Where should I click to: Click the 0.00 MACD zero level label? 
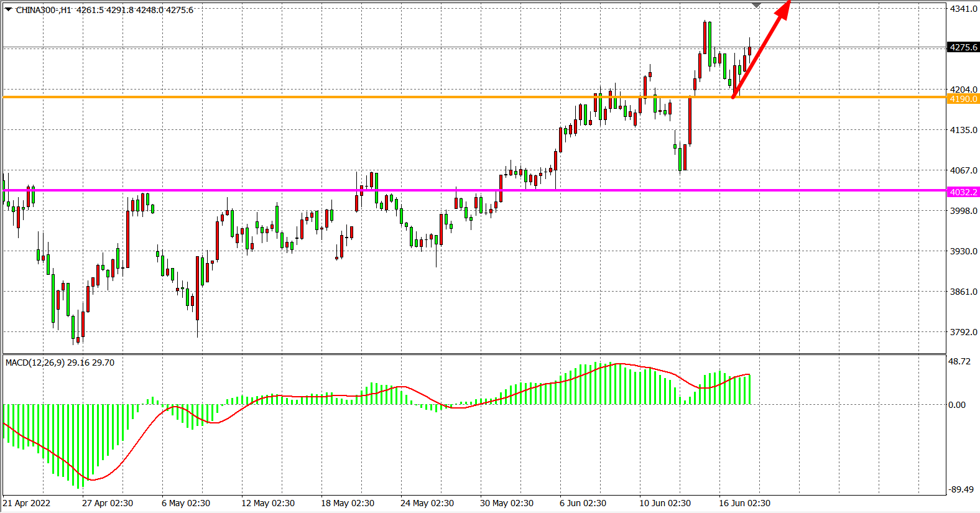point(957,405)
